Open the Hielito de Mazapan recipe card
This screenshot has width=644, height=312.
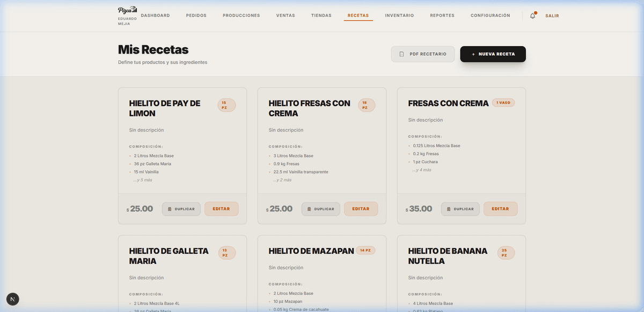click(x=311, y=251)
